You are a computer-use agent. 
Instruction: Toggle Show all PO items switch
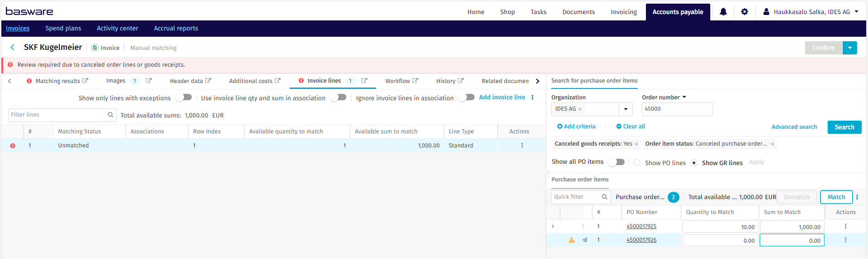pos(616,162)
